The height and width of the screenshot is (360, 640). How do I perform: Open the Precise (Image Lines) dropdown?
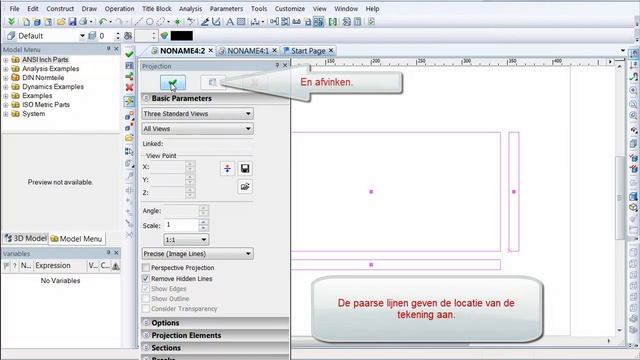click(198, 253)
